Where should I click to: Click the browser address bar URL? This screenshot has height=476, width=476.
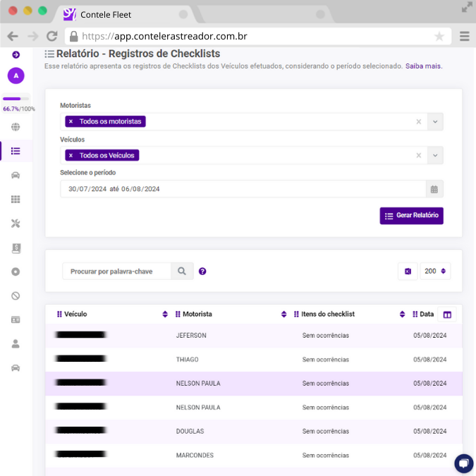tap(164, 37)
